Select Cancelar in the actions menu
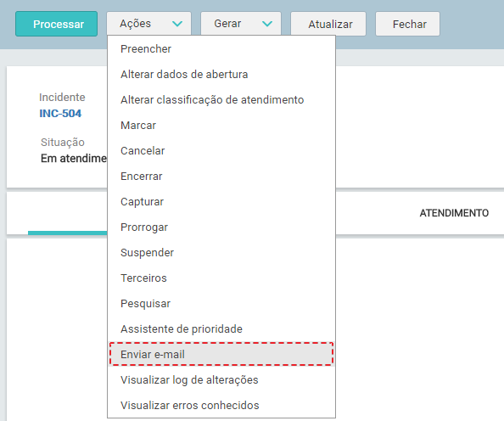Viewport: 504px width, 421px height. pyautogui.click(x=221, y=150)
